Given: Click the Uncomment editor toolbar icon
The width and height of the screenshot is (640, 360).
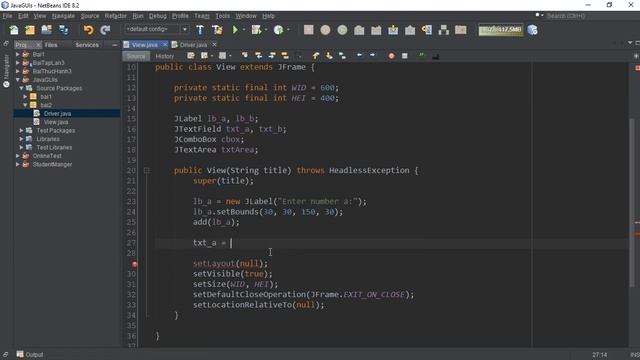Looking at the screenshot, I should (436, 56).
